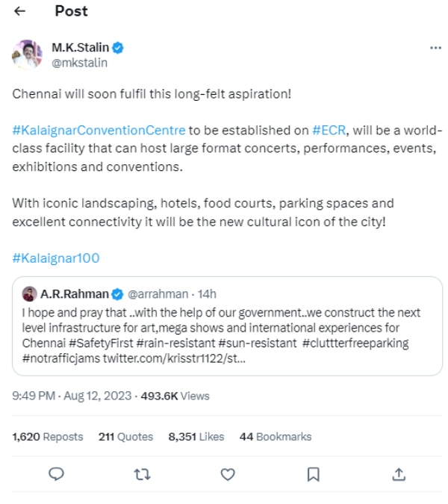View the 8,351 Likes list
Image resolution: width=448 pixels, height=504 pixels.
(196, 437)
